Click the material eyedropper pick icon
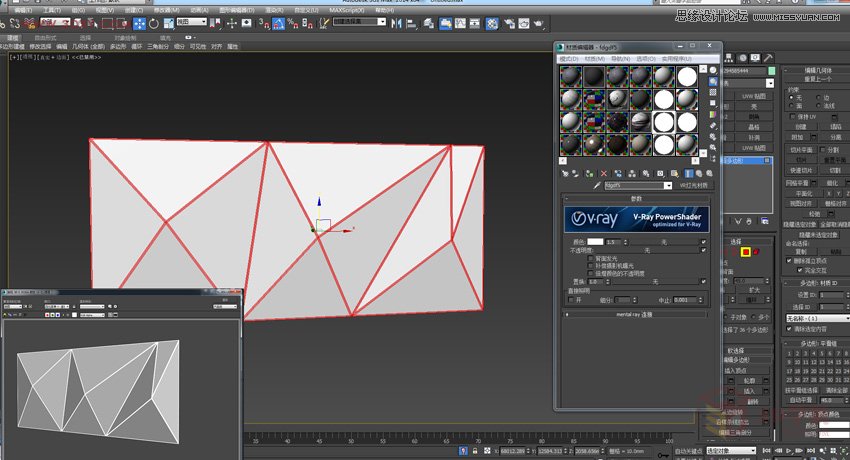The image size is (850, 460). point(597,185)
